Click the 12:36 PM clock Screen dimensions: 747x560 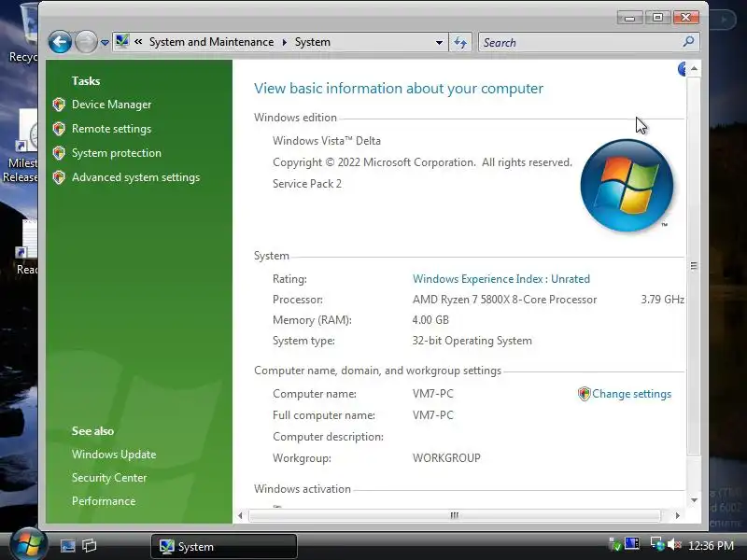tap(711, 545)
